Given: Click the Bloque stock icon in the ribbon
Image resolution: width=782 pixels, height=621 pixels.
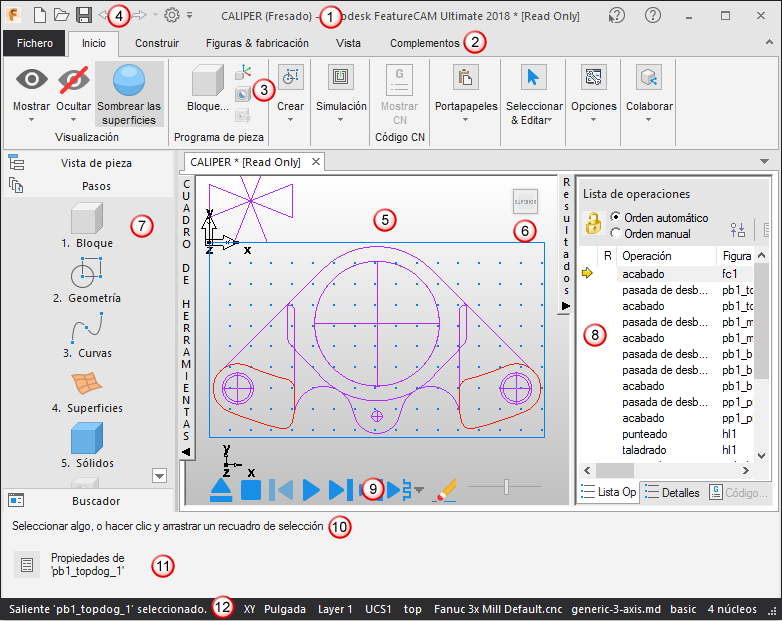Looking at the screenshot, I should [207, 81].
